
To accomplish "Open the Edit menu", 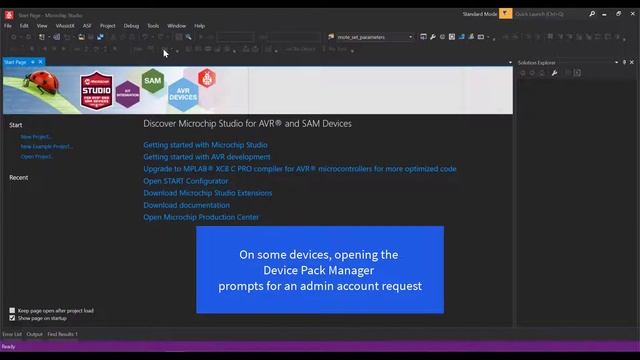I will click(x=24, y=26).
